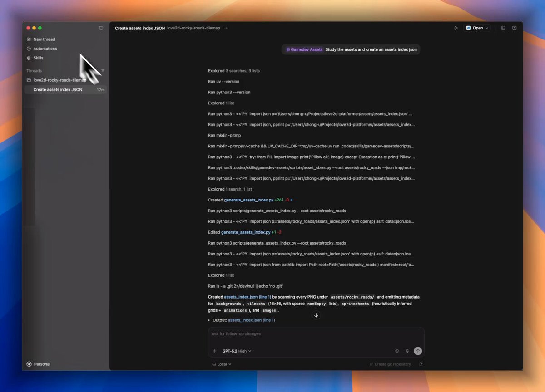The height and width of the screenshot is (392, 545).
Task: Open the generate_assets_index.py Edited link
Action: pyautogui.click(x=246, y=232)
